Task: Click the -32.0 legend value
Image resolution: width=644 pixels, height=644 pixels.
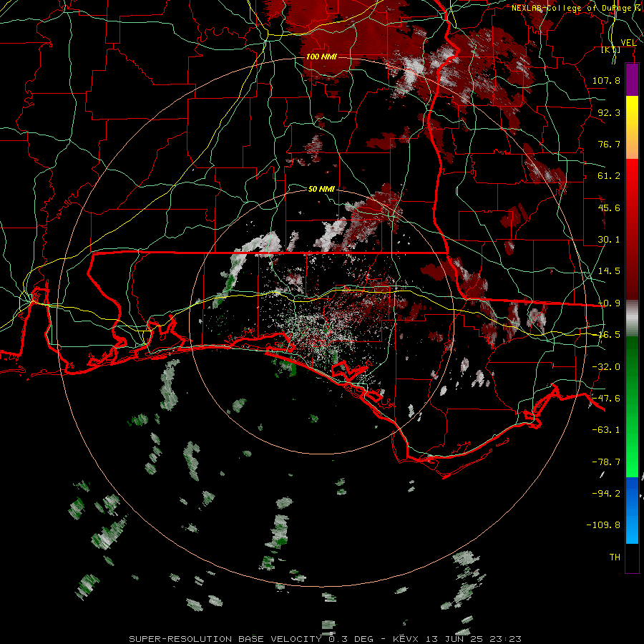Action: [606, 367]
